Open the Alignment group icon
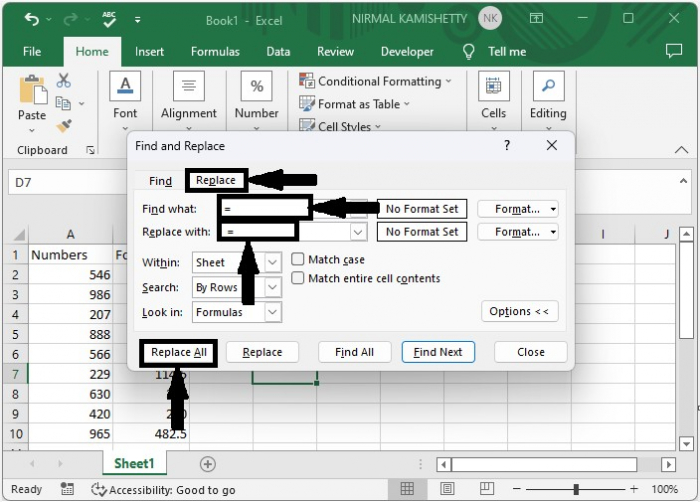The image size is (700, 502). [x=189, y=86]
